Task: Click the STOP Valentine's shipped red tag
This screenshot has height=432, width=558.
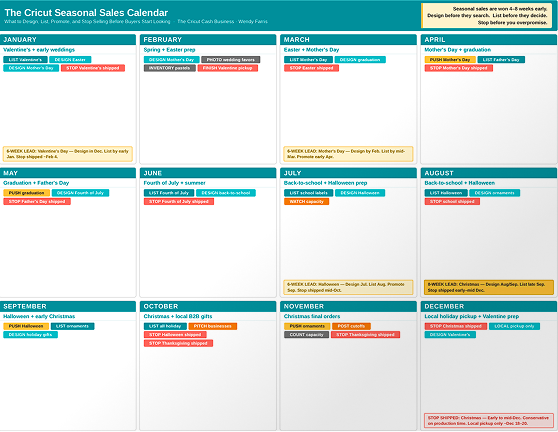Action: (x=93, y=68)
